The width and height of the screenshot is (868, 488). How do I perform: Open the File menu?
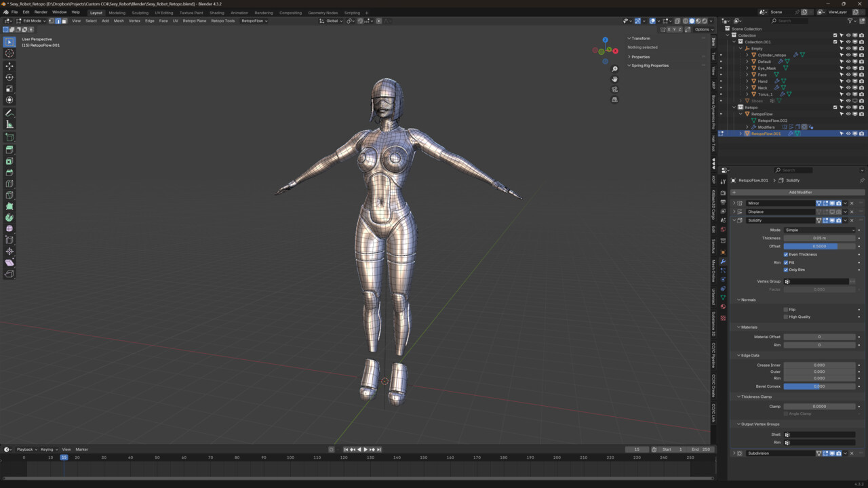14,12
